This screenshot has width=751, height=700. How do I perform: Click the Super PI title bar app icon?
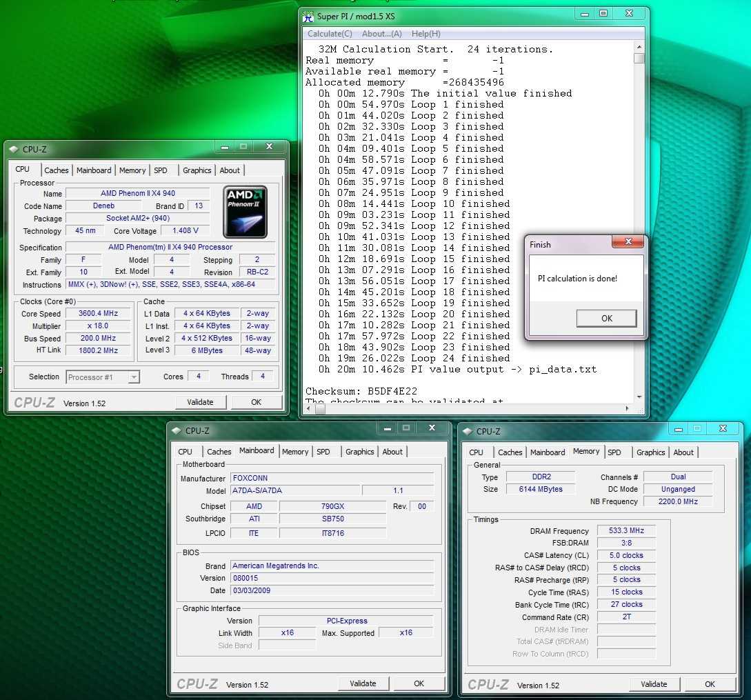308,17
